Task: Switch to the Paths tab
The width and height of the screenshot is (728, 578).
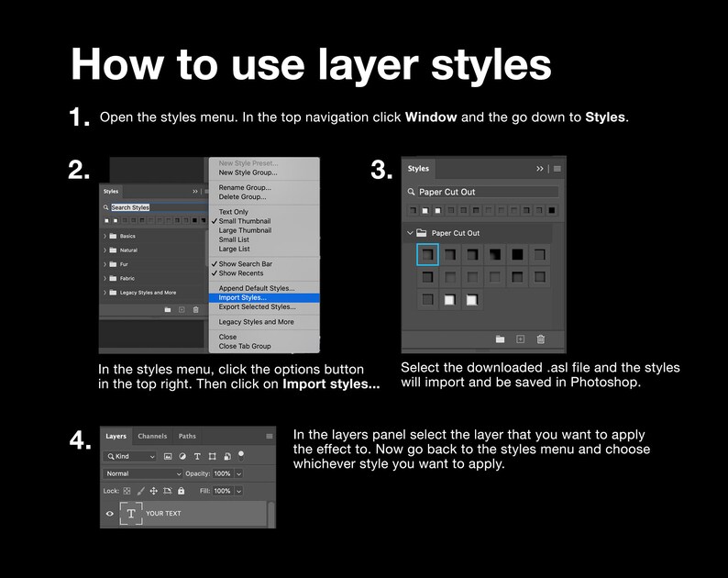Action: pos(187,437)
